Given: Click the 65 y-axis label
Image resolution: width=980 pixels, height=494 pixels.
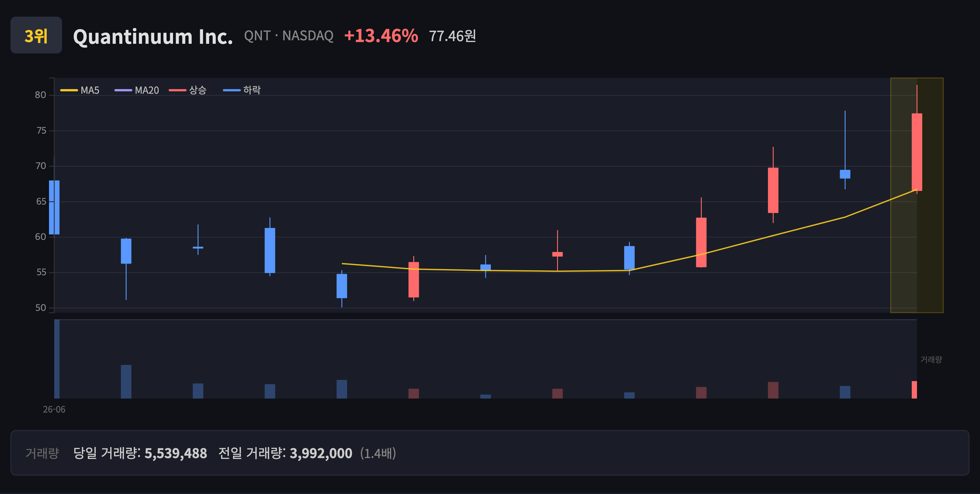Looking at the screenshot, I should (x=41, y=201).
